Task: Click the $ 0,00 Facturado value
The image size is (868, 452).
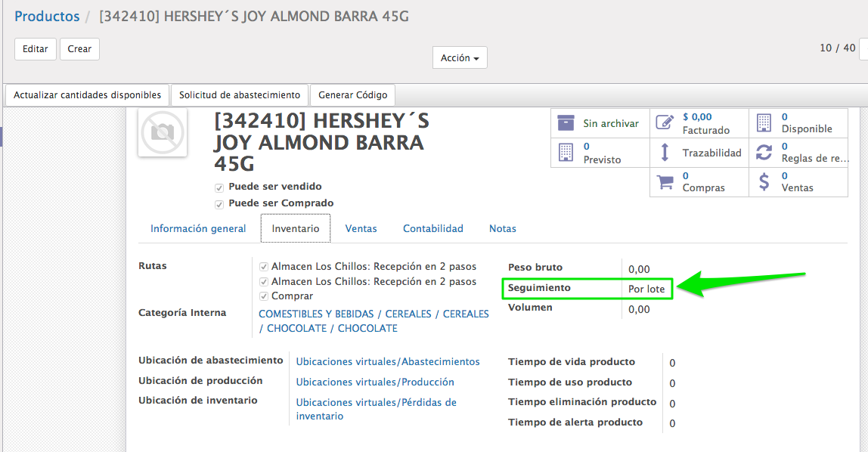Action: (x=697, y=116)
